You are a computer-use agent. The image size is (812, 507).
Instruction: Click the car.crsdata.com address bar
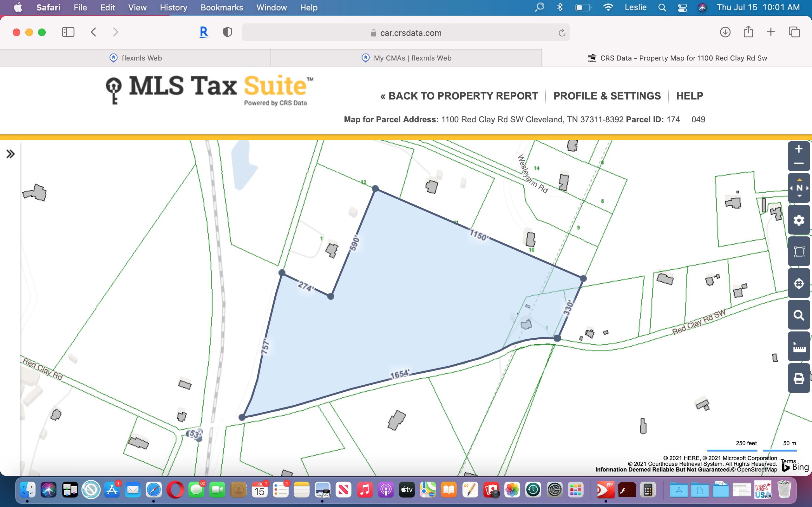406,33
